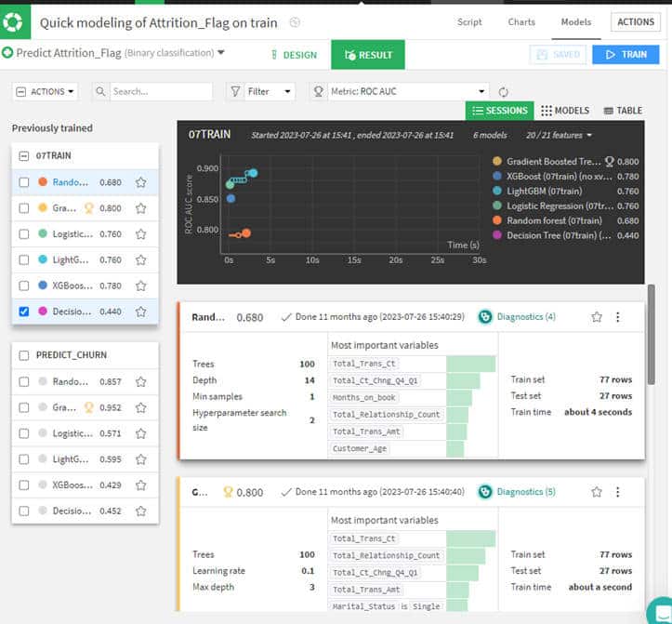Image resolution: width=672 pixels, height=624 pixels.
Task: Star the Decision Tree 0.440 list row
Action: (141, 312)
